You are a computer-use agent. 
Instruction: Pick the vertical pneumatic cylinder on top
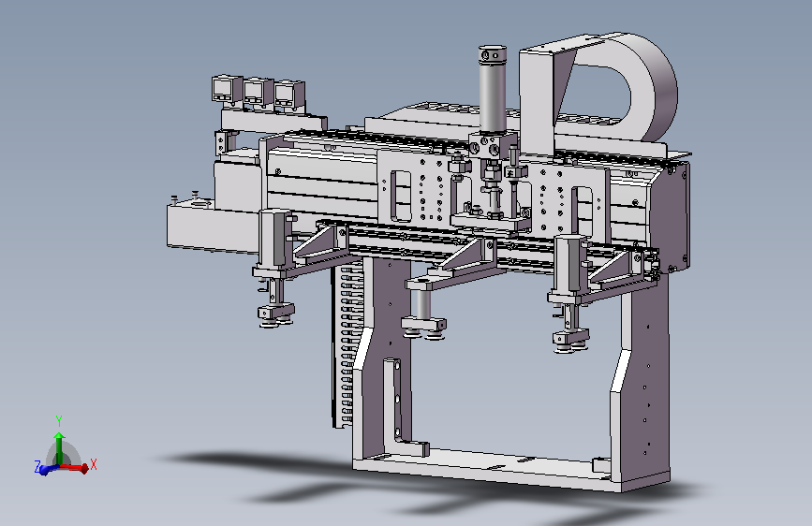(x=493, y=89)
